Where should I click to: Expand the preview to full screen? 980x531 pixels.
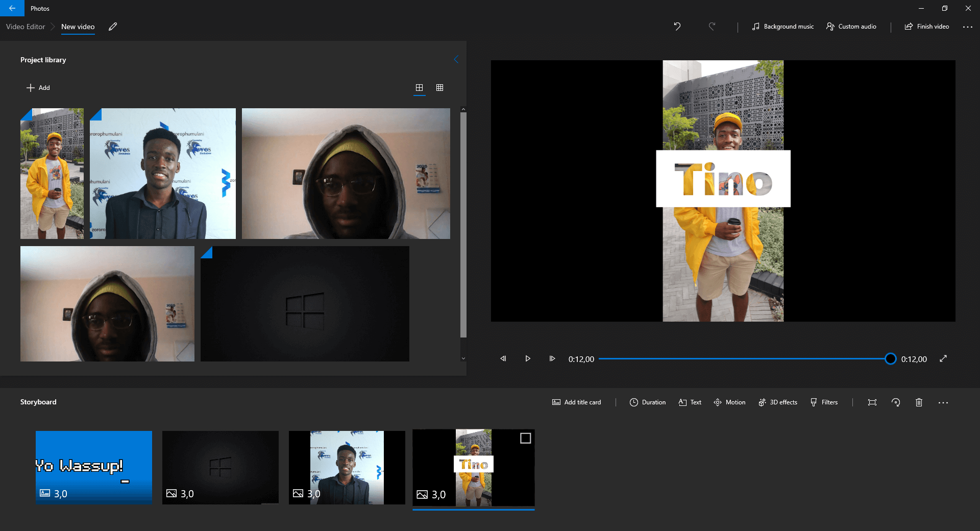pyautogui.click(x=943, y=359)
